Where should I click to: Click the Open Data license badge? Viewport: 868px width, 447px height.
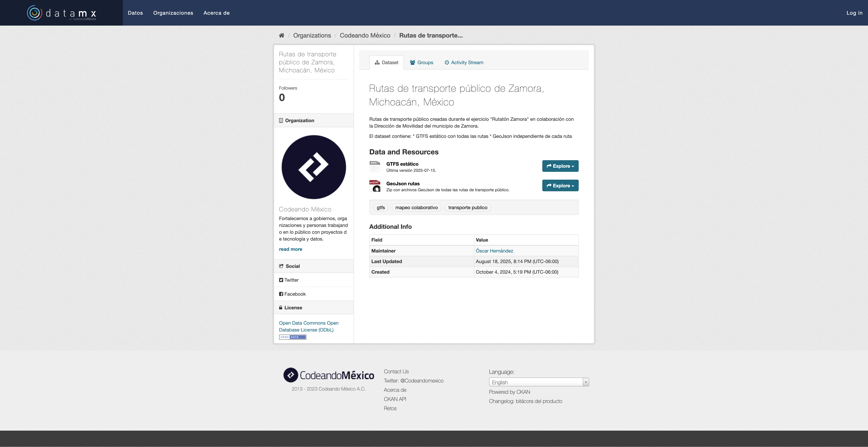[x=292, y=337]
